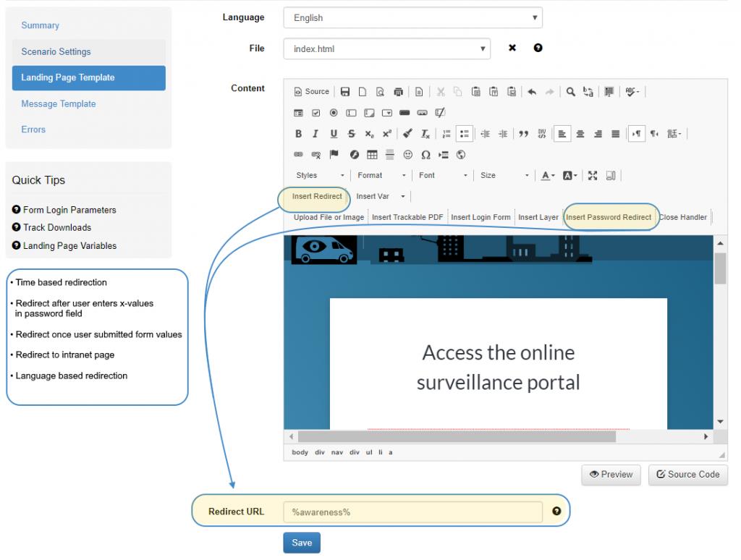Image resolution: width=741 pixels, height=560 pixels.
Task: Expand the File dropdown showing index.html
Action: coord(386,48)
